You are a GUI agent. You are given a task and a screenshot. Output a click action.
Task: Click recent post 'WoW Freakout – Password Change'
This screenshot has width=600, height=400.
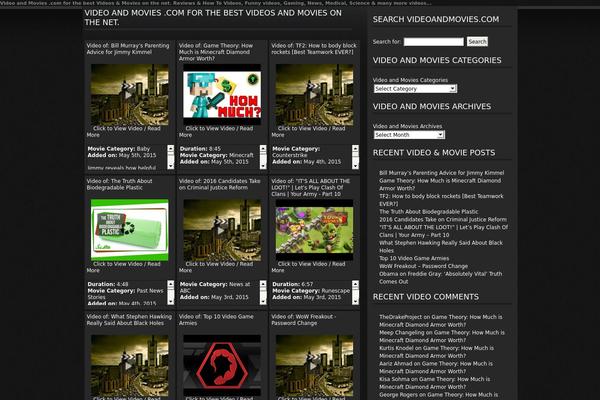tap(423, 266)
